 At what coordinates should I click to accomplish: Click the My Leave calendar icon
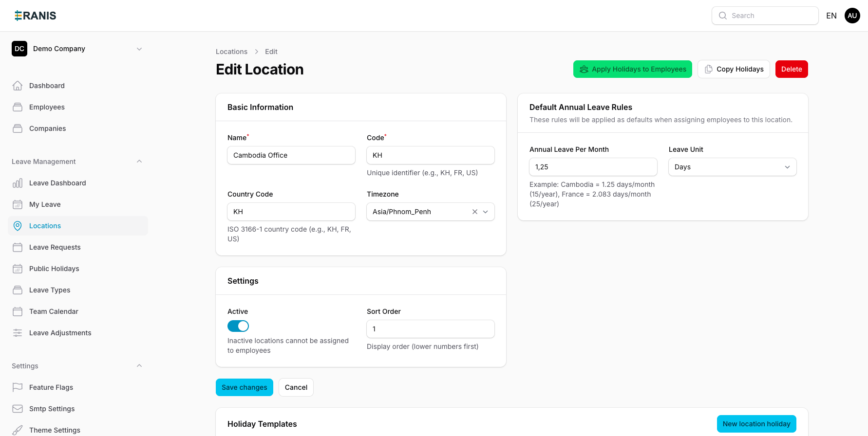coord(18,204)
